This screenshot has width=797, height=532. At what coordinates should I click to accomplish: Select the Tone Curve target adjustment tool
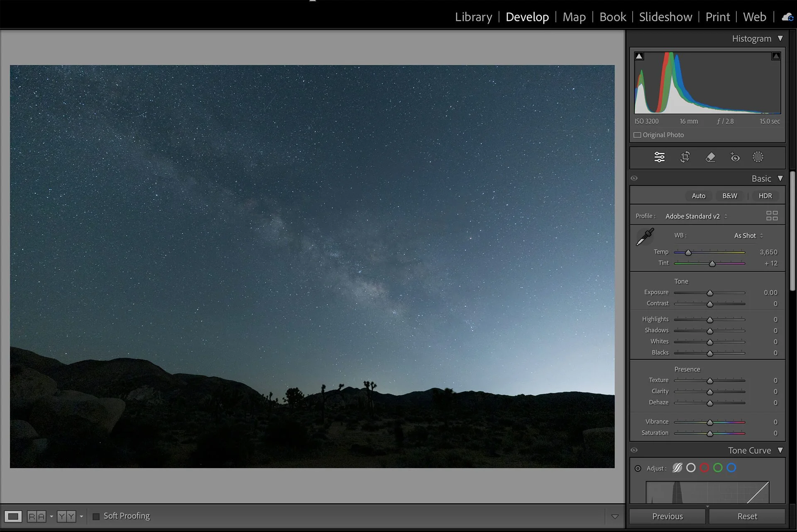tap(638, 469)
